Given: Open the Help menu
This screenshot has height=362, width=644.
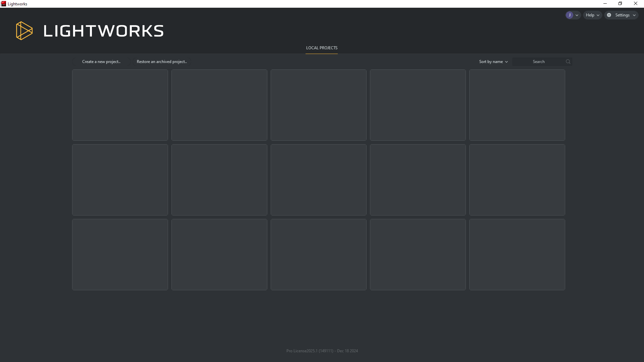Looking at the screenshot, I should tap(592, 15).
